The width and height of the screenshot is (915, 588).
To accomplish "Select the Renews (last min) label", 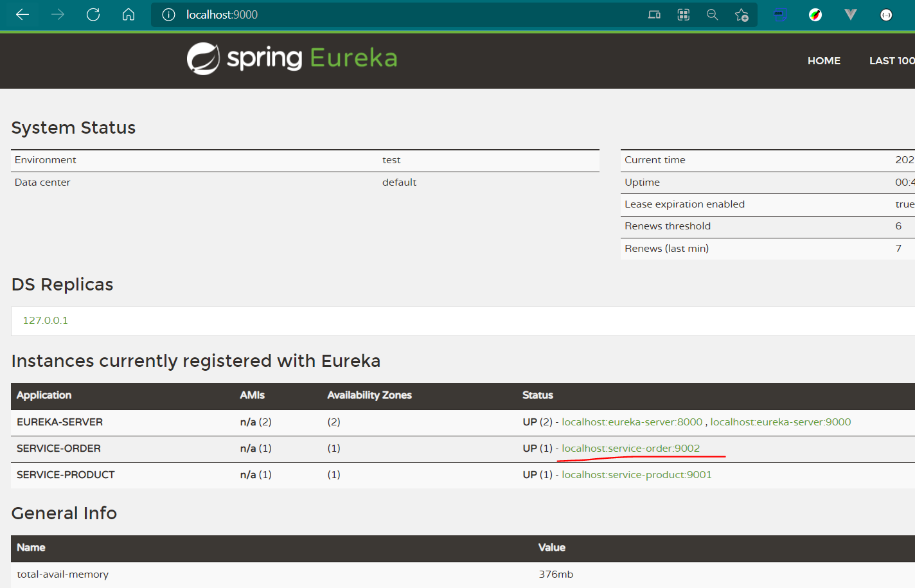I will (x=666, y=248).
